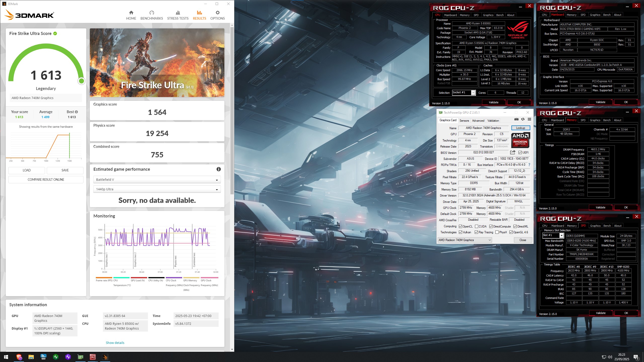Open the green pulse monitor app on taskbar
The image size is (644, 362).
pyautogui.click(x=56, y=357)
